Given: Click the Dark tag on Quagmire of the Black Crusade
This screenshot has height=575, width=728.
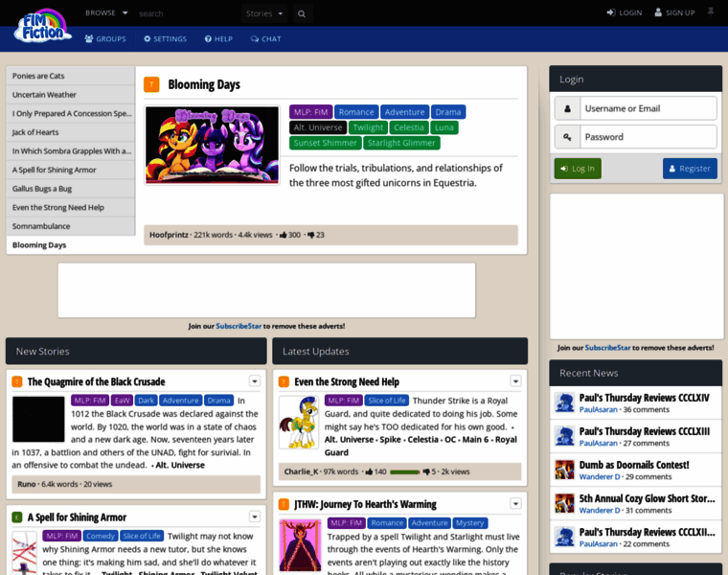Looking at the screenshot, I should [x=146, y=401].
